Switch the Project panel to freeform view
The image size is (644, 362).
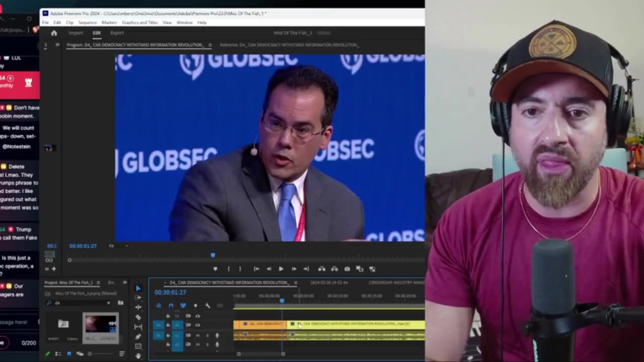[80, 354]
